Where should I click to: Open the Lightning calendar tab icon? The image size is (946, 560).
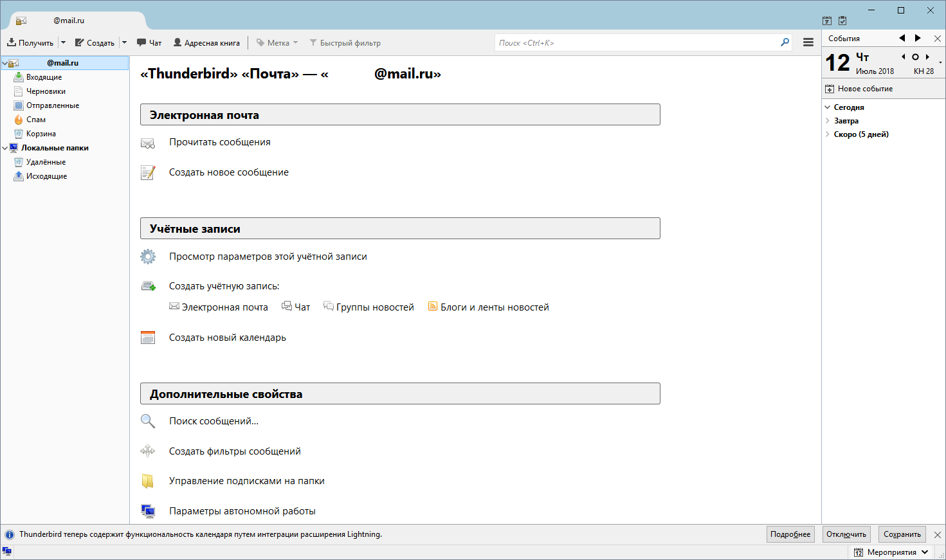coord(827,21)
